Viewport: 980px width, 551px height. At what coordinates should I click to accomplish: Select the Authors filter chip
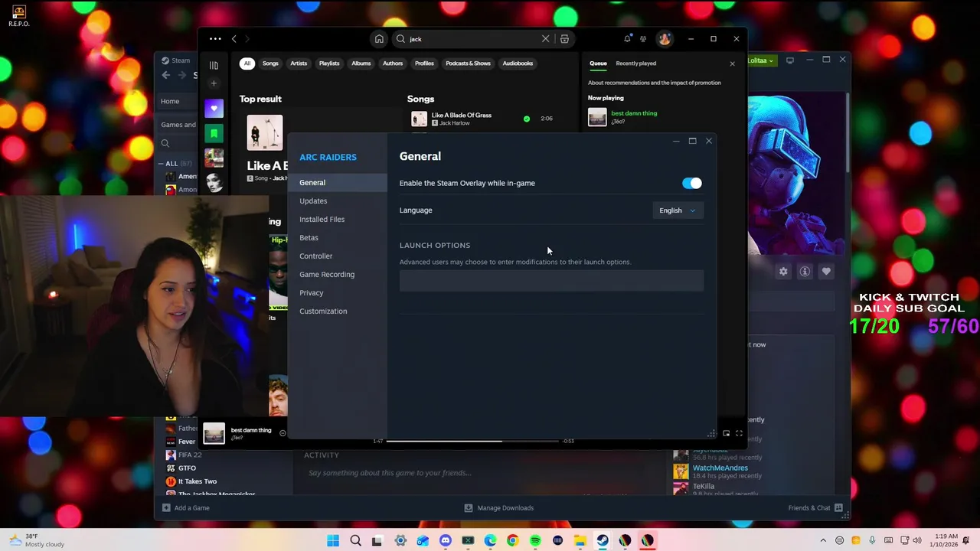coord(393,64)
